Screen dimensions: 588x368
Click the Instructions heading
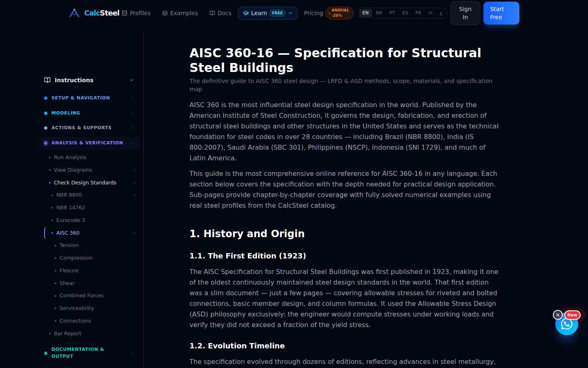coord(74,80)
